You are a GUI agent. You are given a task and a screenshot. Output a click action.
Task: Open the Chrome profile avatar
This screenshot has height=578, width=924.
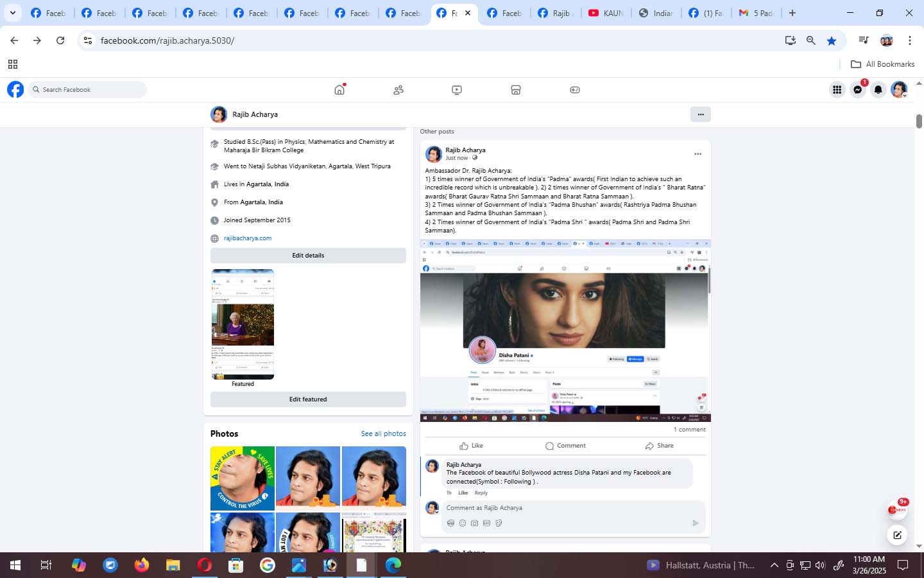point(887,40)
